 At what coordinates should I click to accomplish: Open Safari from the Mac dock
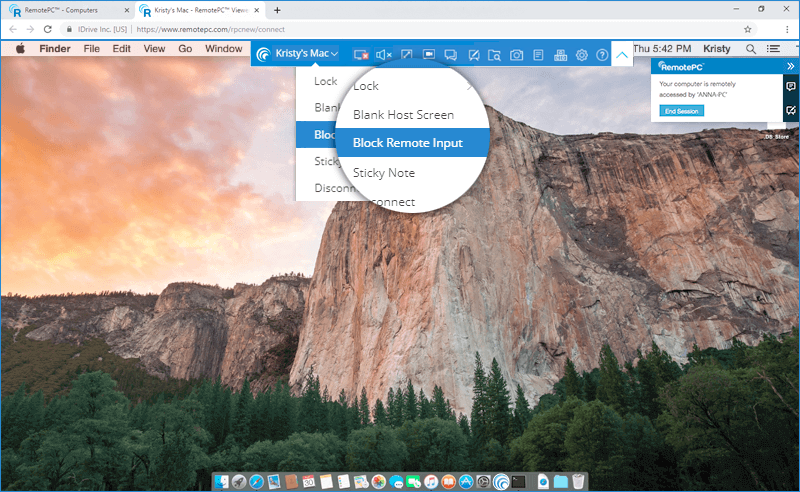tap(256, 481)
